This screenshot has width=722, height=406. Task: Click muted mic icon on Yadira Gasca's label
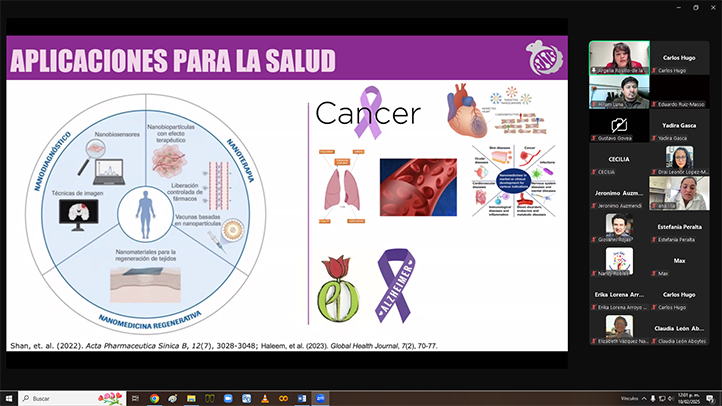point(654,138)
